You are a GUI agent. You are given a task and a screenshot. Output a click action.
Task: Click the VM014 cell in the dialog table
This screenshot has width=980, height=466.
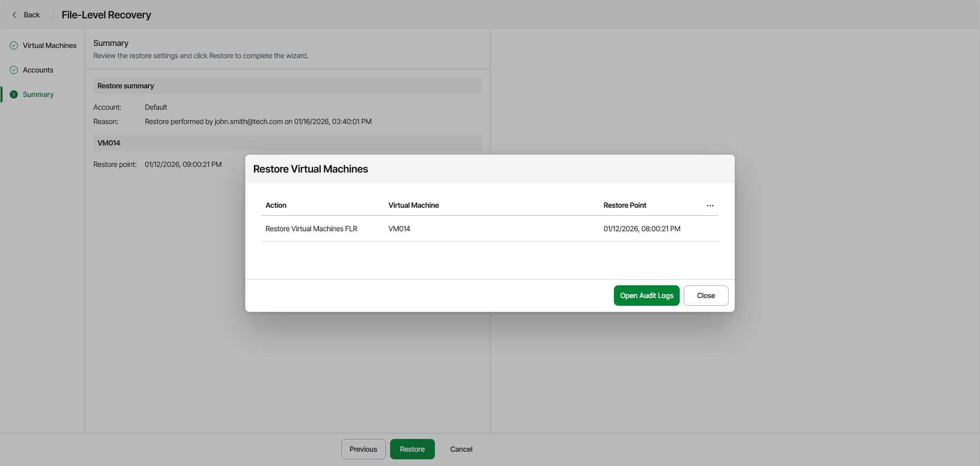[x=399, y=229]
